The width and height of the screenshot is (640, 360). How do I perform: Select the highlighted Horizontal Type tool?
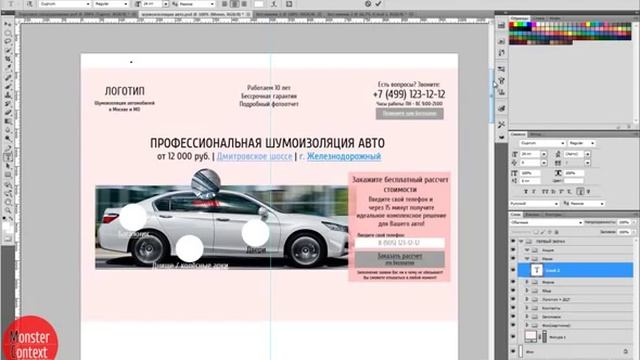point(8,157)
